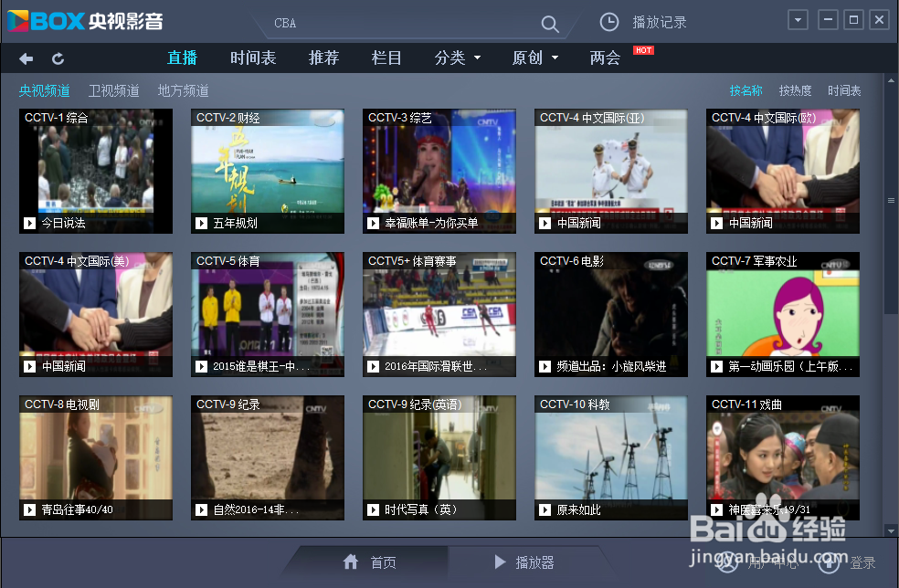899x588 pixels.
Task: Open the CCTV-4 中文国际(美) thumbnail
Action: coord(96,314)
